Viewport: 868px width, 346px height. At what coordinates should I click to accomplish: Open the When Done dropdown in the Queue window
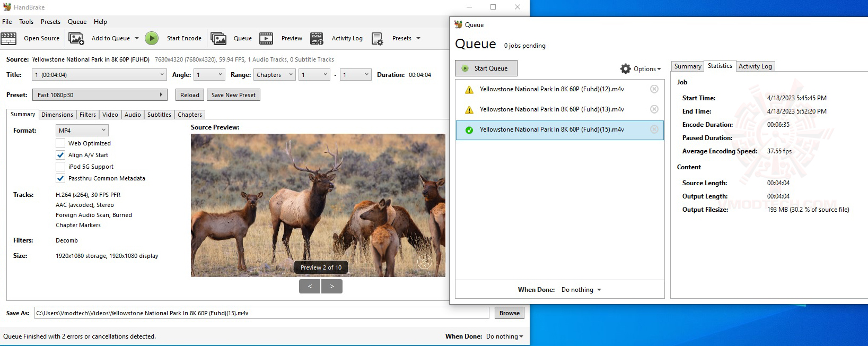pos(582,290)
